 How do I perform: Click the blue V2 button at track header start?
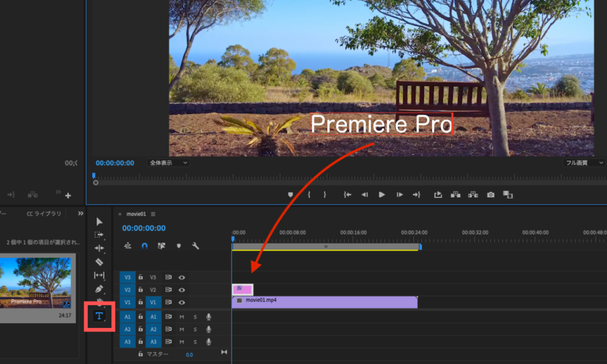(127, 290)
